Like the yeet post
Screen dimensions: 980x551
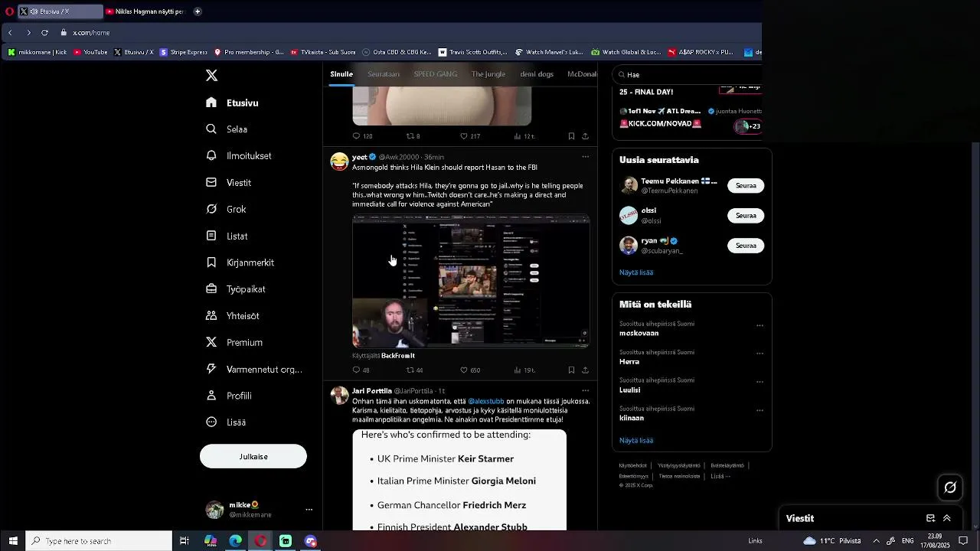pyautogui.click(x=464, y=370)
